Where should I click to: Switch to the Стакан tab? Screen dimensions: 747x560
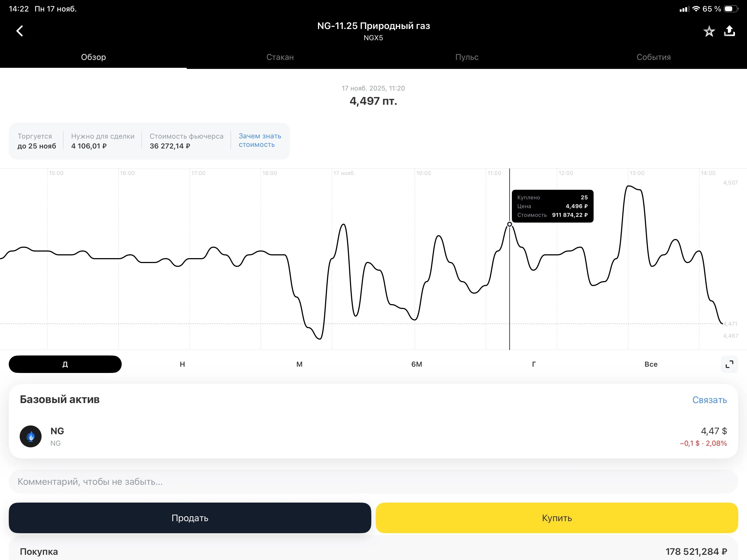click(280, 57)
